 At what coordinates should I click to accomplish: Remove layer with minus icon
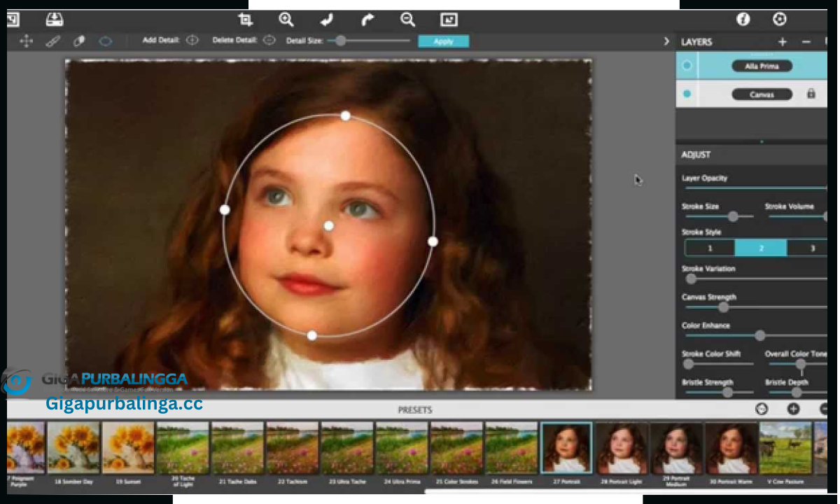(806, 42)
